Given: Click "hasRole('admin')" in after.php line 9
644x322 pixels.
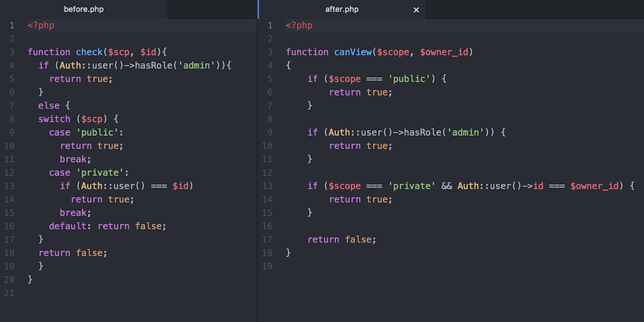Looking at the screenshot, I should pyautogui.click(x=446, y=133).
